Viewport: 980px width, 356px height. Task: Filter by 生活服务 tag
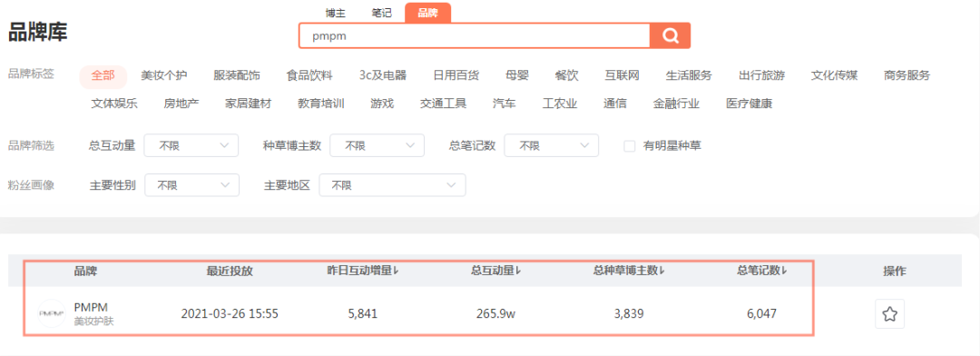coord(689,75)
